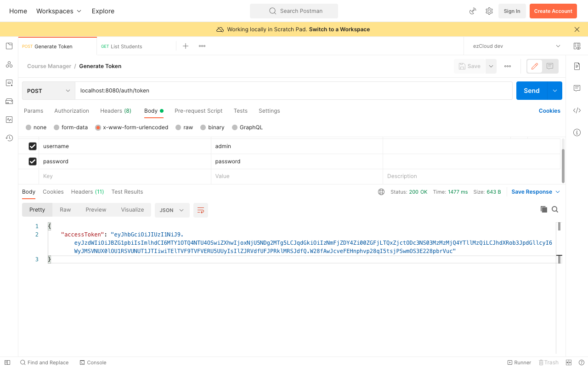The image size is (588, 368).
Task: Switch to edit build mode pencil
Action: (x=535, y=66)
